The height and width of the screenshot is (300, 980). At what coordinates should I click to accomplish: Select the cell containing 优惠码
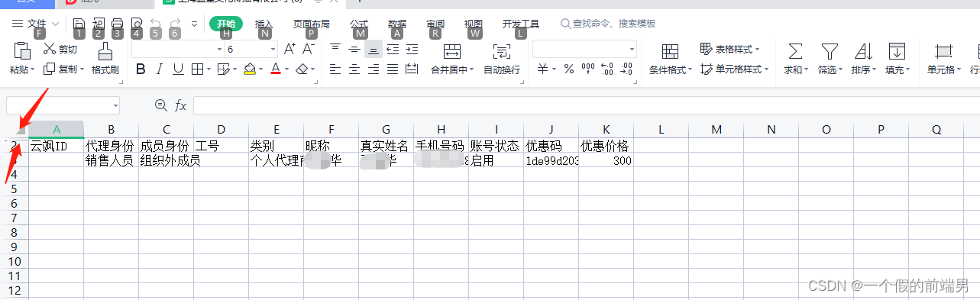tap(551, 145)
